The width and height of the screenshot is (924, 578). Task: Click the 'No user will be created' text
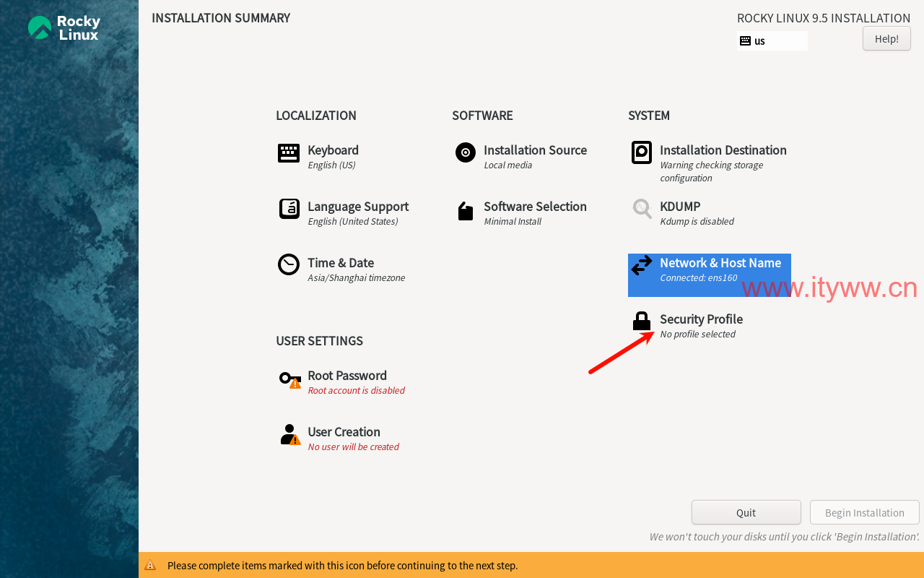pyautogui.click(x=353, y=447)
